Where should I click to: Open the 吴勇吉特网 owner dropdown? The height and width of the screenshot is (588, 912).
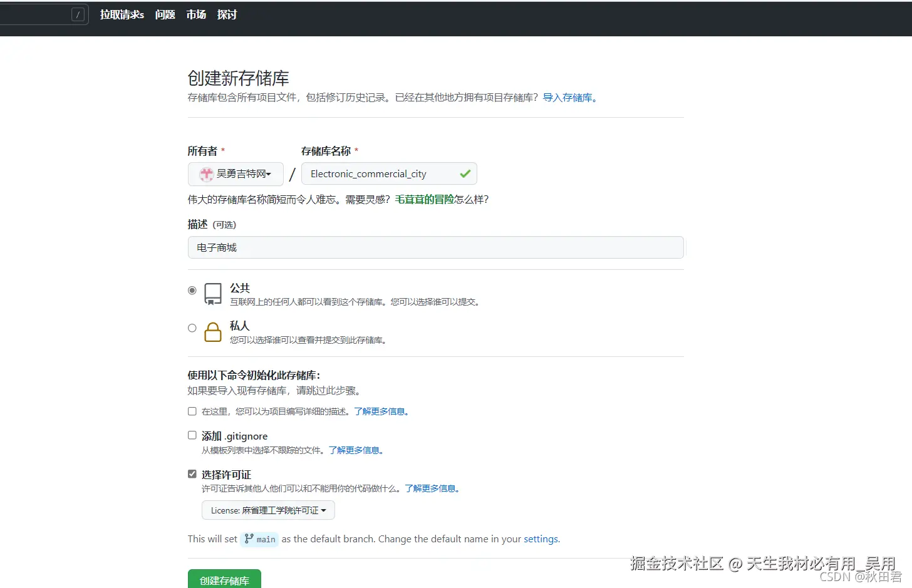(x=236, y=174)
